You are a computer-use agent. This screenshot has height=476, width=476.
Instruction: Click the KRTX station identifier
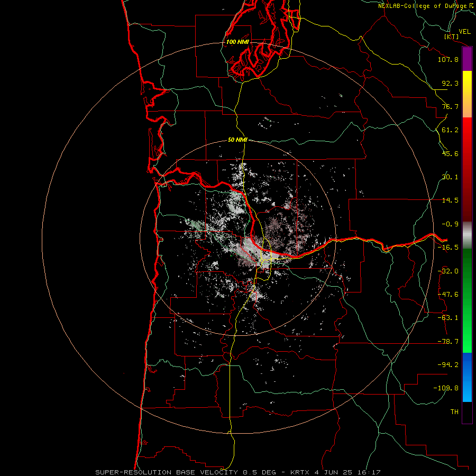pyautogui.click(x=300, y=472)
